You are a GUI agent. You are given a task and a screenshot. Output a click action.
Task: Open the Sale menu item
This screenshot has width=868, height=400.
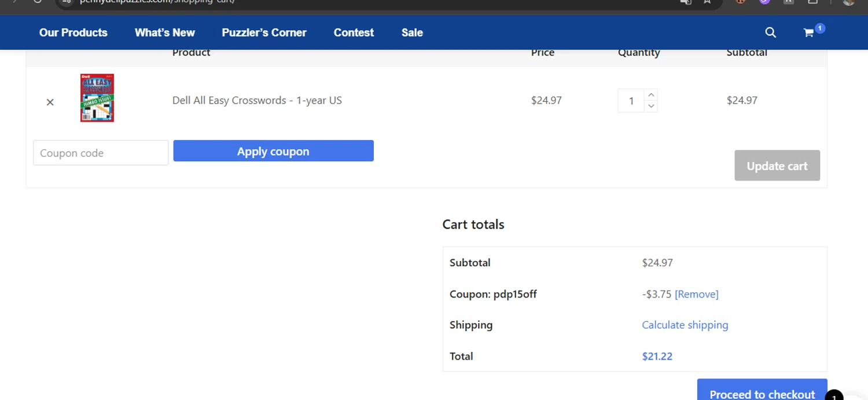(x=412, y=32)
